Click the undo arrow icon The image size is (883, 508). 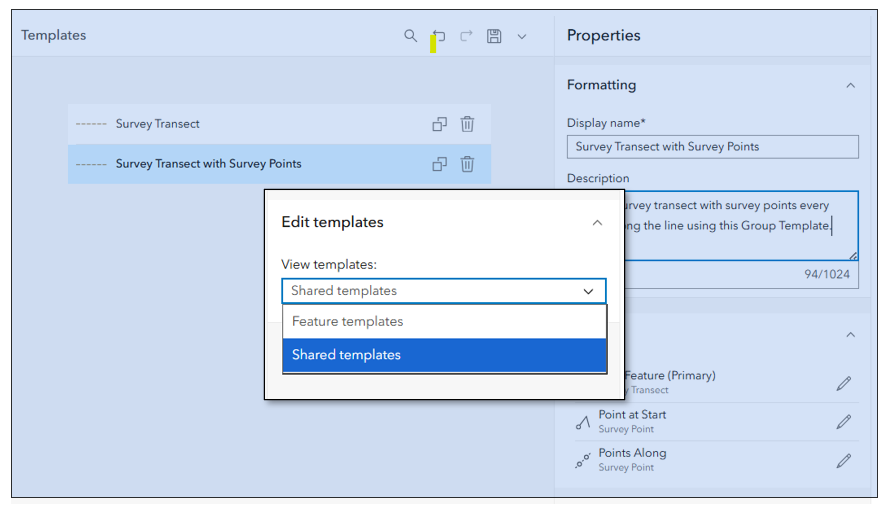click(439, 36)
